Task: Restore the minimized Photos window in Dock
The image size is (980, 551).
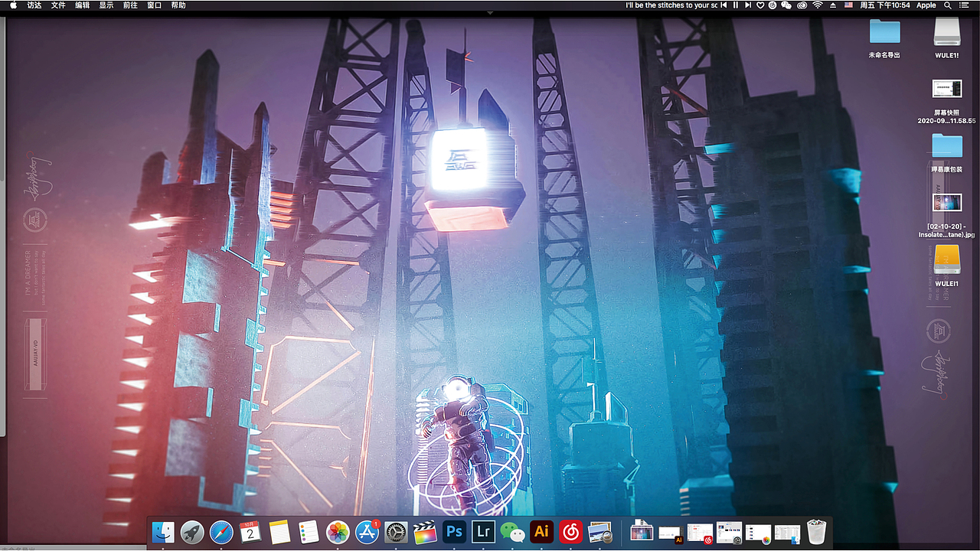Action: click(x=758, y=533)
